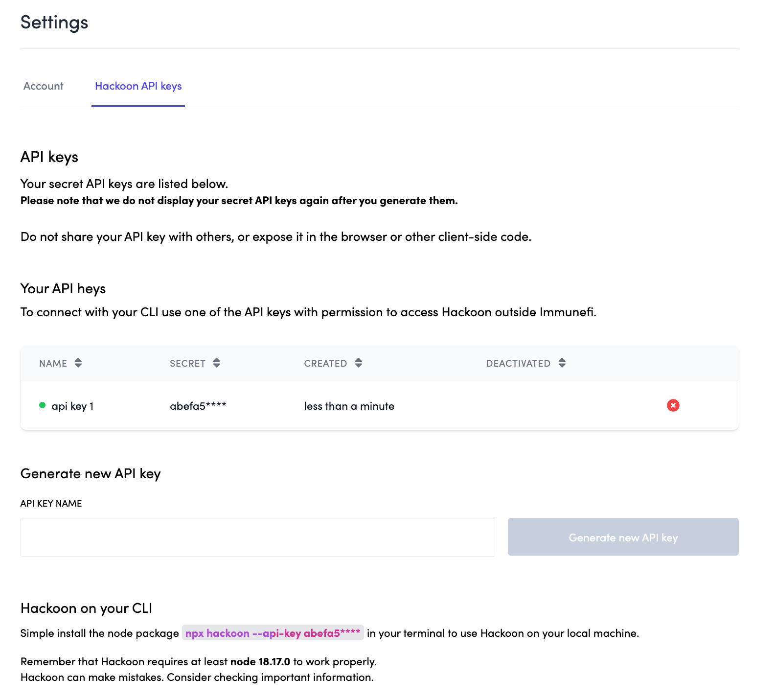Click the Settings page heading
The image size is (776, 700).
tap(54, 23)
